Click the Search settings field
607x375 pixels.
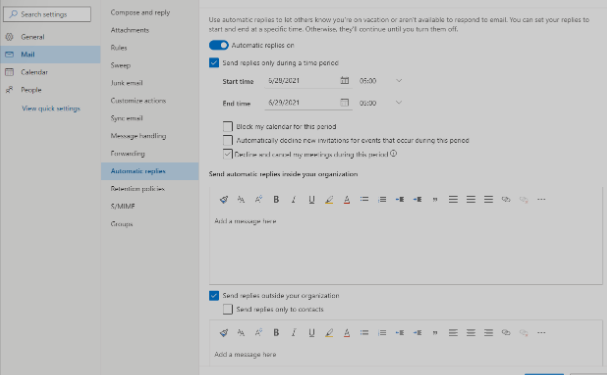point(47,14)
